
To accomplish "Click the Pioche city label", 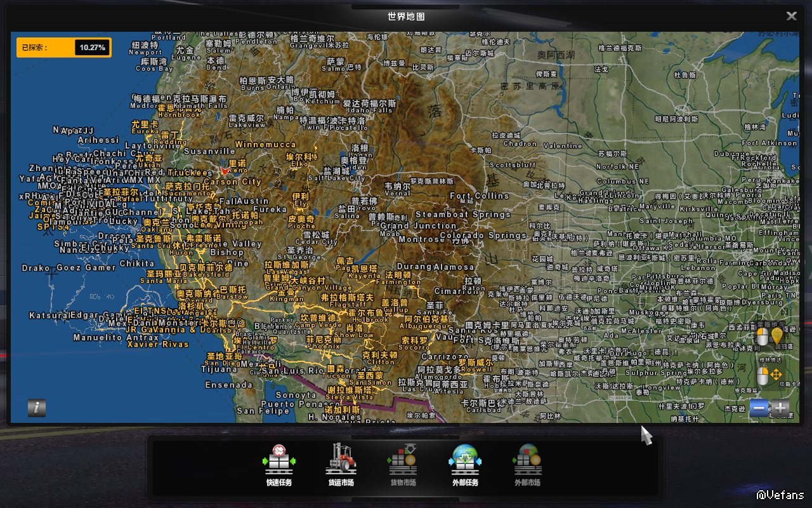I will 301,226.
